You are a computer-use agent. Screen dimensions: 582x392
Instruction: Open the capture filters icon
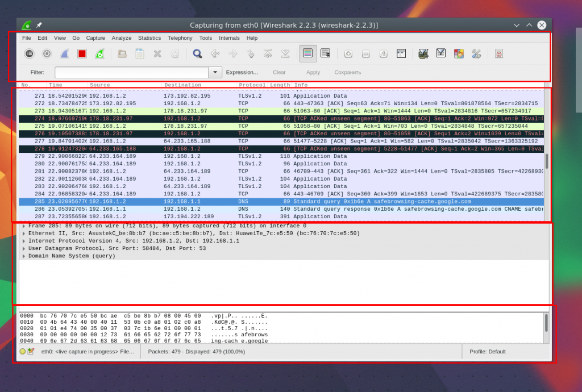tap(423, 54)
